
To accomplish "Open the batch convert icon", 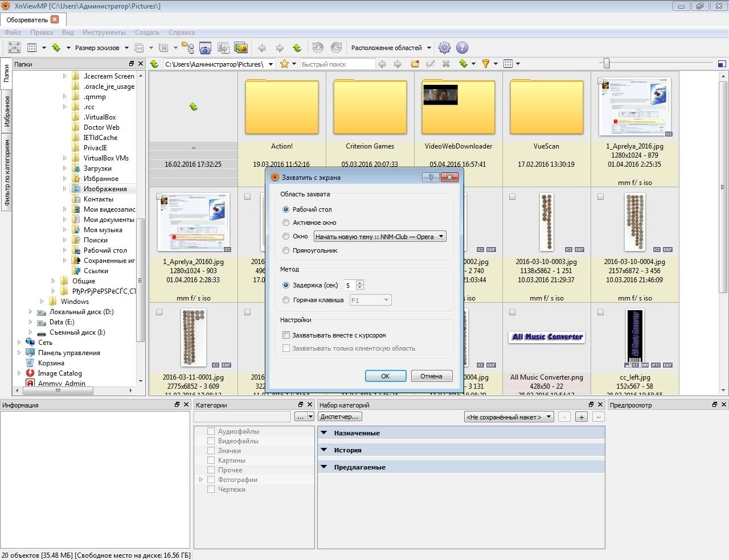I will (223, 48).
